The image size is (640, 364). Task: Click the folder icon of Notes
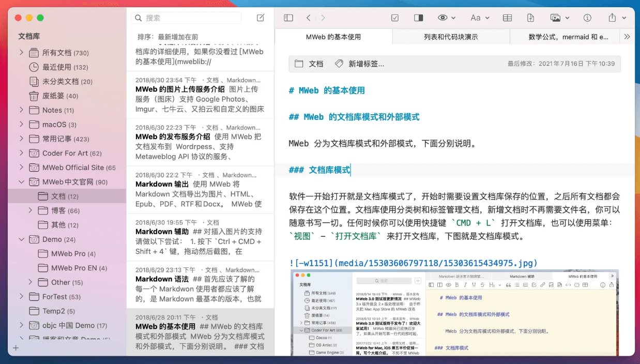34,110
